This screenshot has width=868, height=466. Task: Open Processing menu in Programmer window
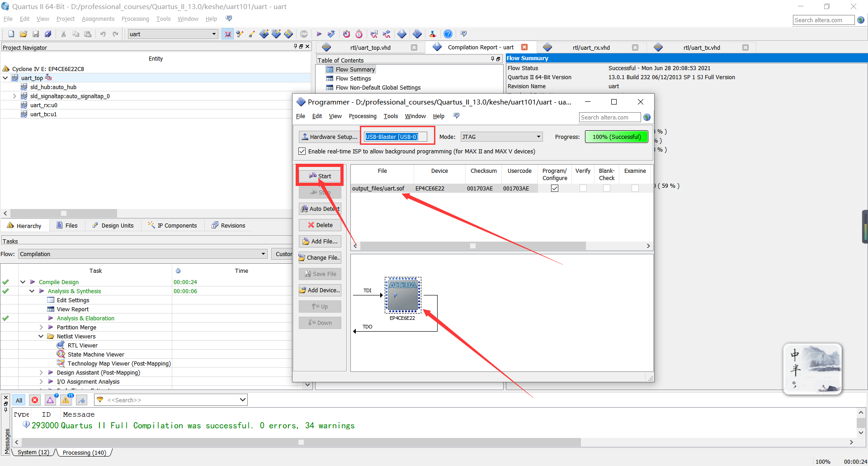point(363,116)
